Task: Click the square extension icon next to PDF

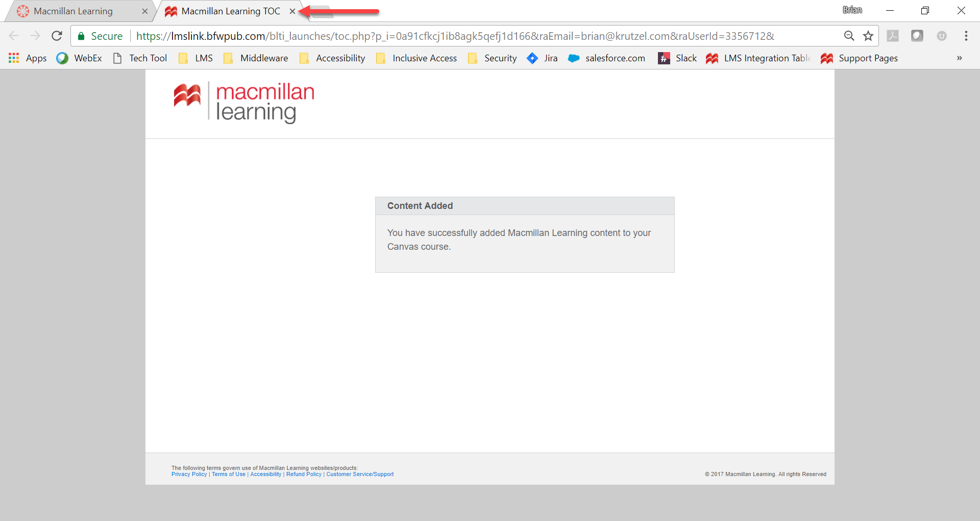Action: pyautogui.click(x=917, y=36)
